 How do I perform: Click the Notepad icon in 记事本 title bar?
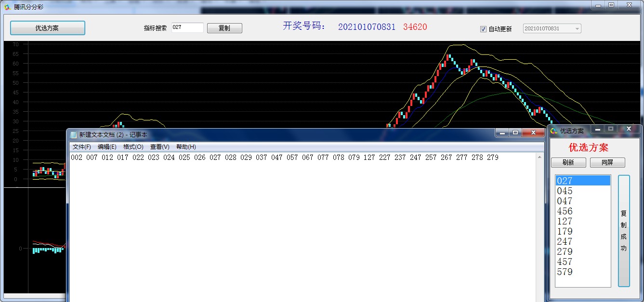74,135
